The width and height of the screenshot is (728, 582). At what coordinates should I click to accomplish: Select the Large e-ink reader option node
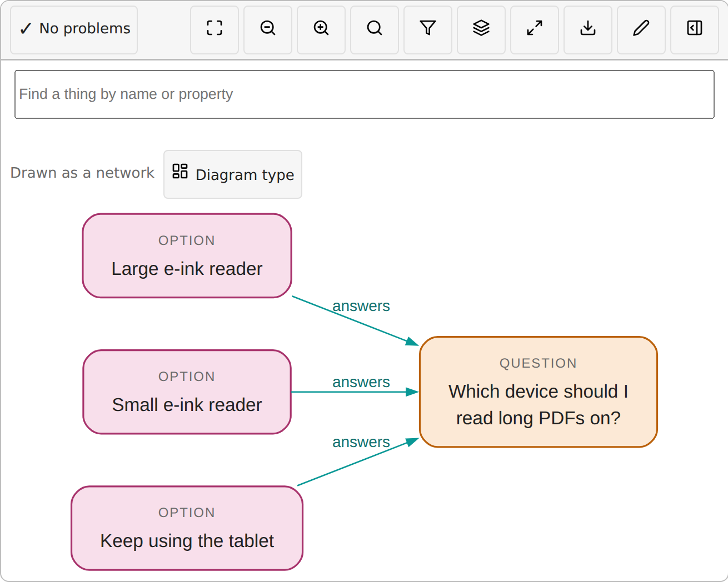coord(187,256)
